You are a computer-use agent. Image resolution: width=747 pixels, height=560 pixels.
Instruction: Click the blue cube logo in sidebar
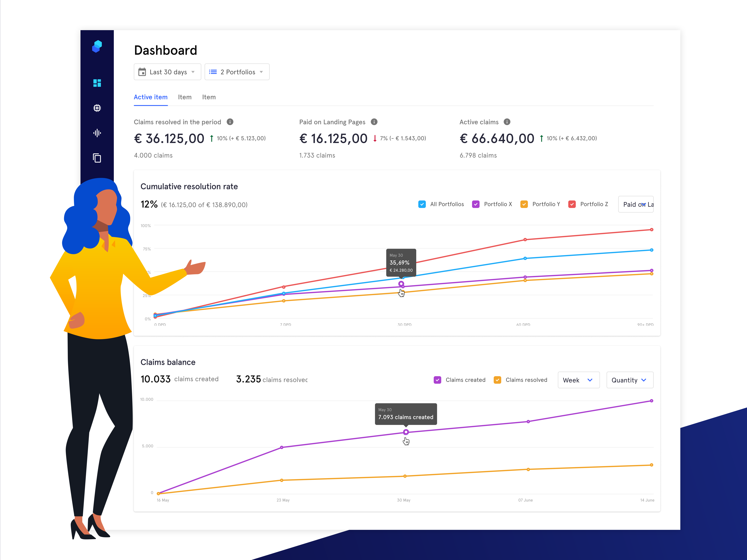[x=97, y=46]
